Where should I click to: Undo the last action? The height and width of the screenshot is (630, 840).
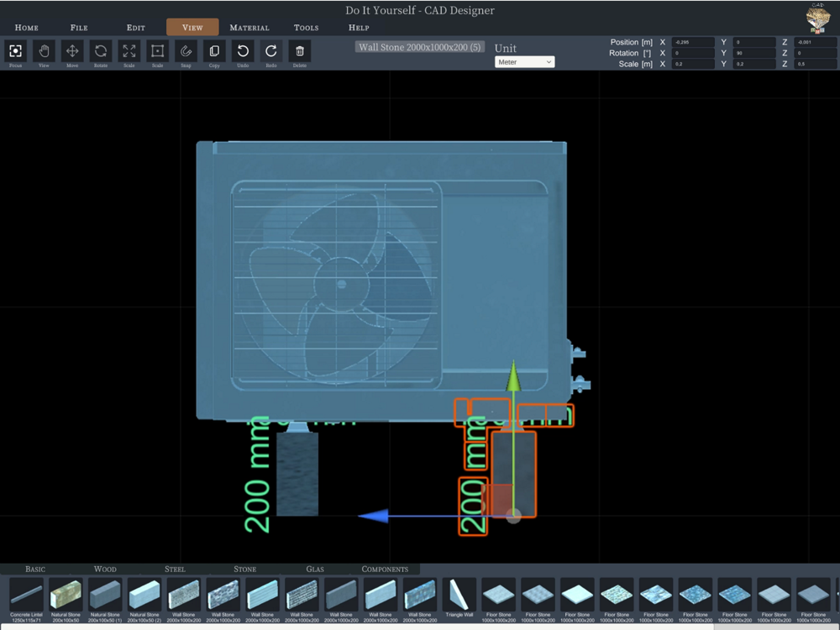tap(243, 51)
